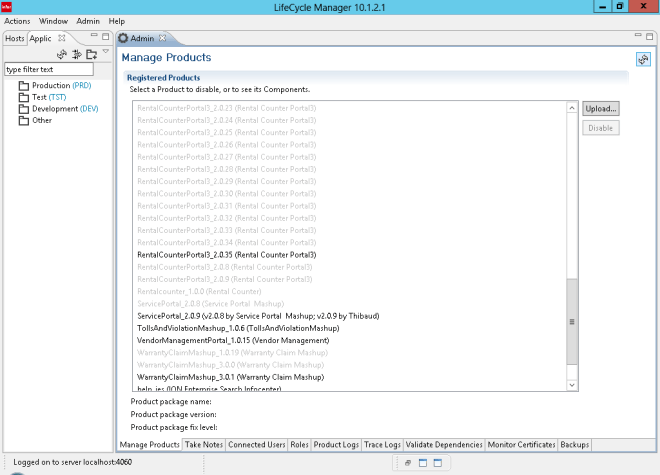Click the add folder icon in Applications panel
Viewport: 660px width, 475px height.
pyautogui.click(x=91, y=54)
